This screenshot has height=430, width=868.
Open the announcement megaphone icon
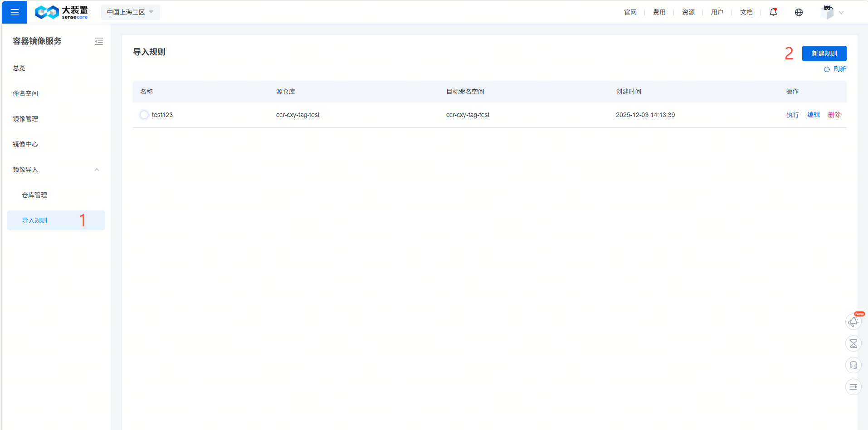point(853,322)
